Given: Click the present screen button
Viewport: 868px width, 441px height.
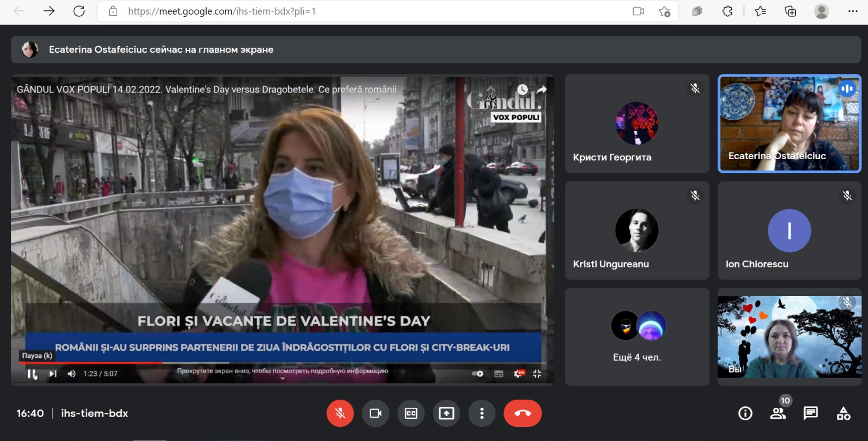Looking at the screenshot, I should pos(446,413).
